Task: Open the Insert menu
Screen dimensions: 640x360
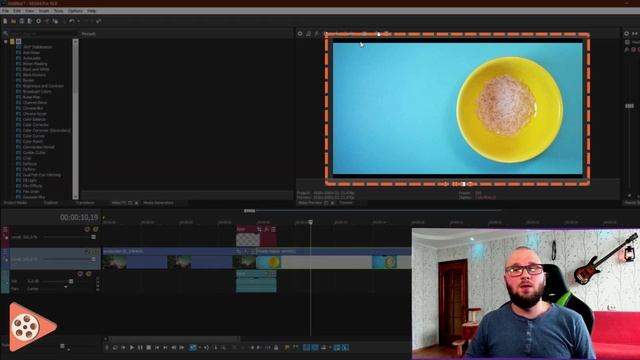Action: click(44, 11)
